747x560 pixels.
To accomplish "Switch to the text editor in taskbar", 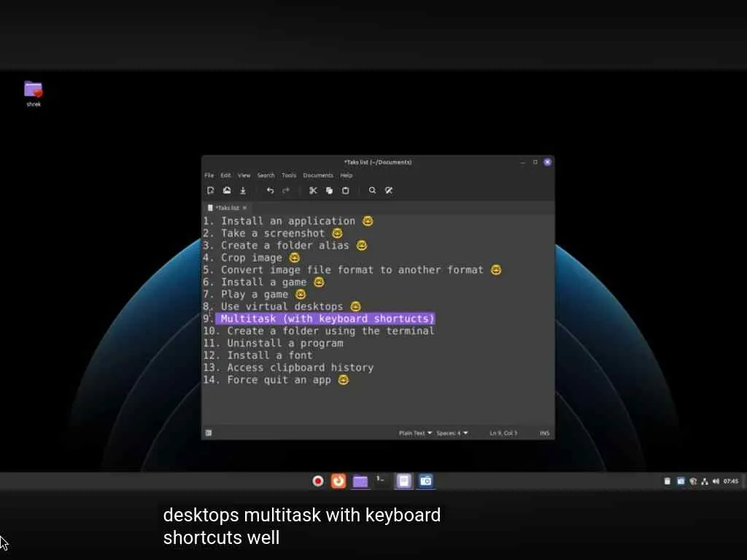I will click(x=404, y=481).
